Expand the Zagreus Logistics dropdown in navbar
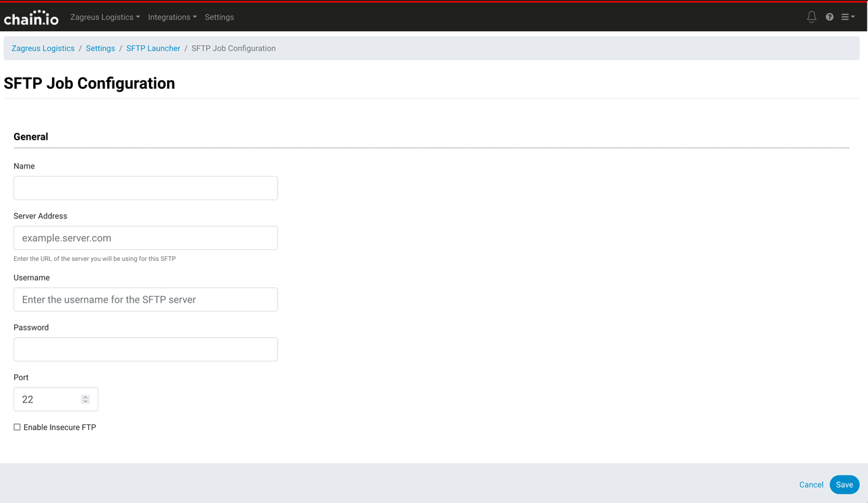This screenshot has height=503, width=868. pyautogui.click(x=105, y=17)
